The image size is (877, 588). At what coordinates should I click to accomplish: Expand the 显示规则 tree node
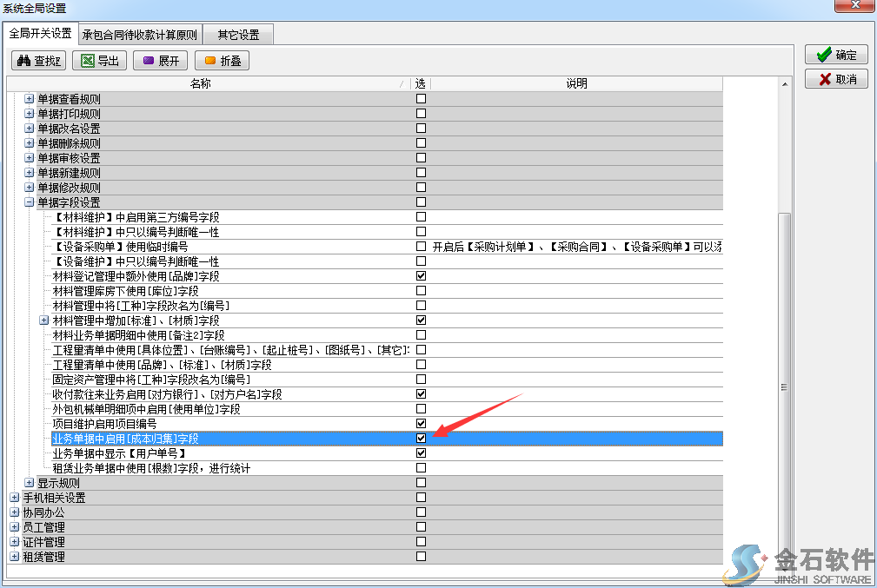(x=29, y=483)
